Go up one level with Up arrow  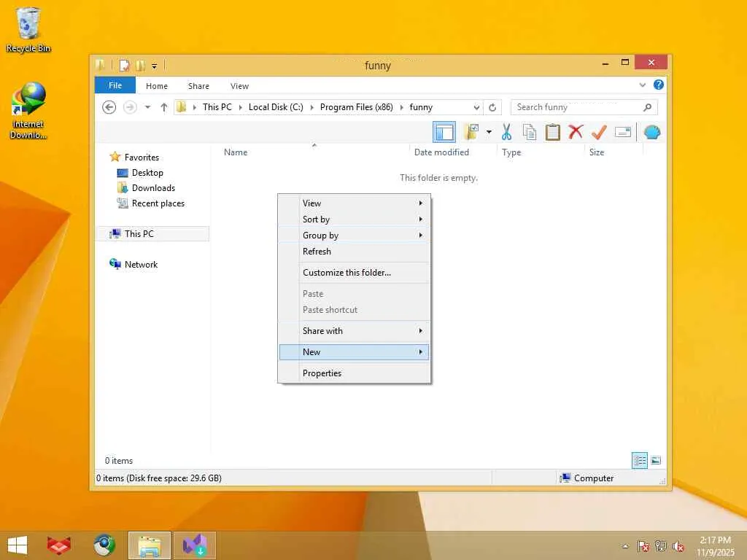[164, 107]
